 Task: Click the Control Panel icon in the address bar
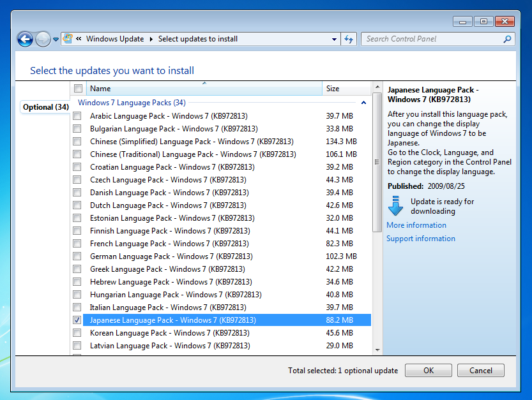tap(68, 38)
